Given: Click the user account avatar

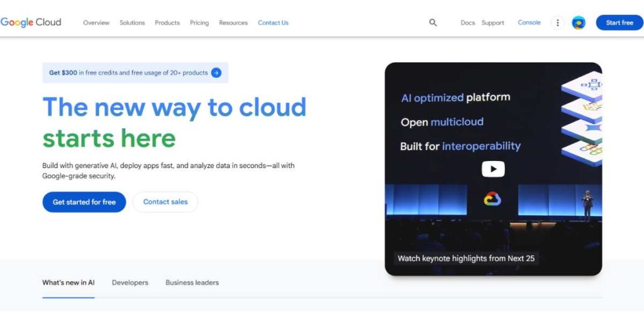Looking at the screenshot, I should click(579, 23).
